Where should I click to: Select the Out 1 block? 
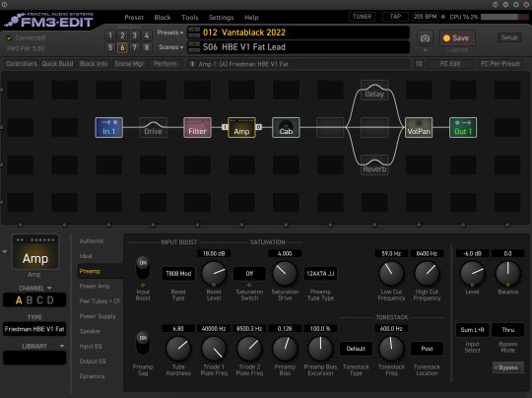click(x=463, y=128)
